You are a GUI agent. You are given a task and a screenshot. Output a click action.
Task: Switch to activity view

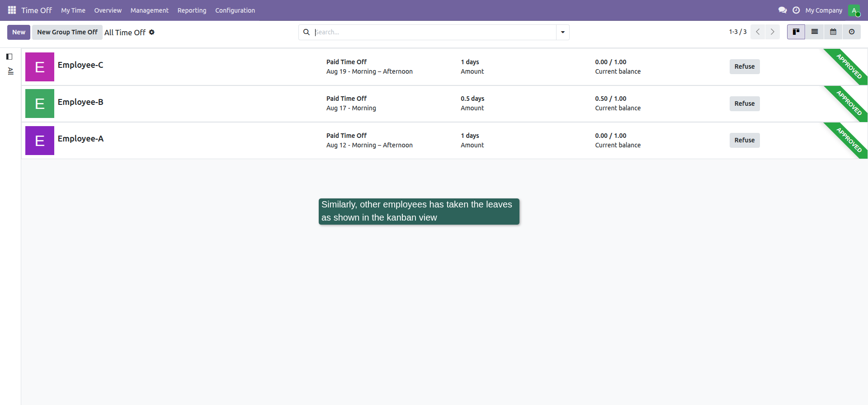click(x=852, y=32)
